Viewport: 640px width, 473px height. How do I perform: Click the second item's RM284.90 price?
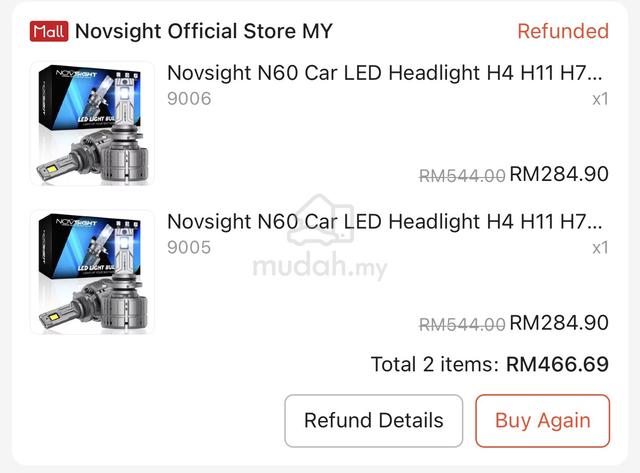point(559,323)
